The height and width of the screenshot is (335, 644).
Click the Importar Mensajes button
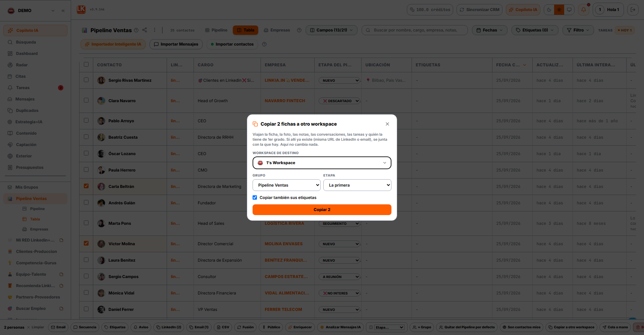pyautogui.click(x=176, y=44)
